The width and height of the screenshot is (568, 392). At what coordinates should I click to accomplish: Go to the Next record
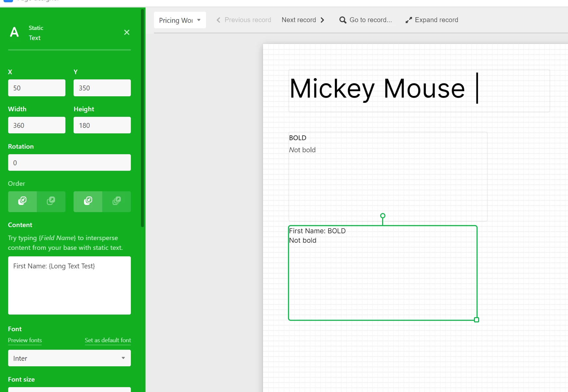[303, 20]
